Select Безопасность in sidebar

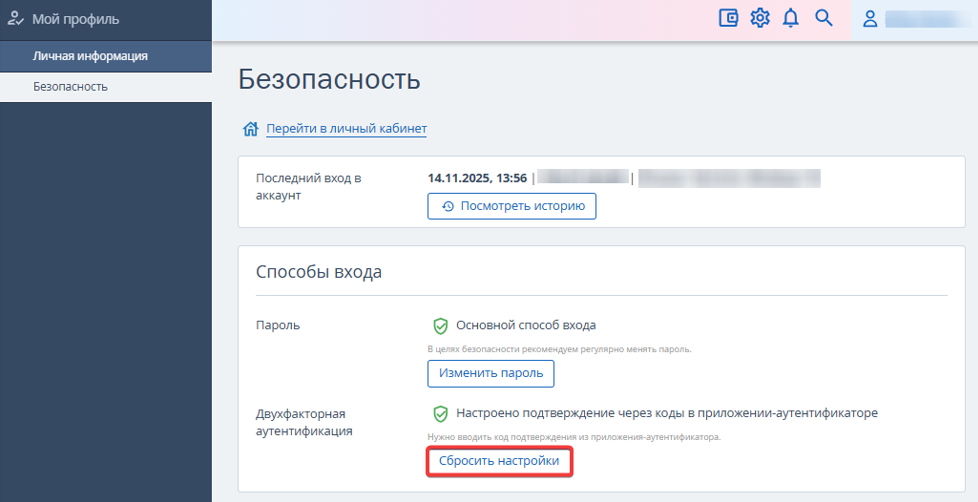[x=106, y=87]
